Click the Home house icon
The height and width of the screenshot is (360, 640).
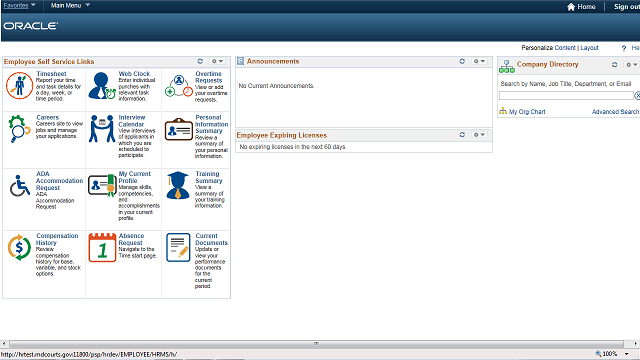(571, 7)
